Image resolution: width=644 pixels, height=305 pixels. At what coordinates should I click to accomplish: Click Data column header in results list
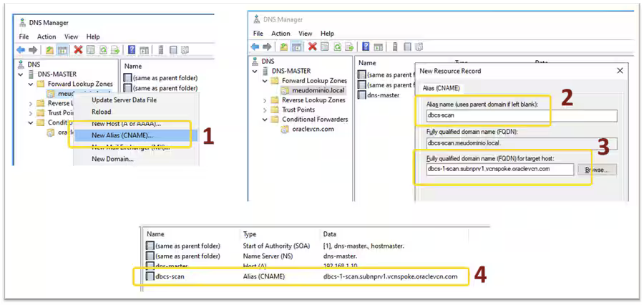click(x=330, y=234)
